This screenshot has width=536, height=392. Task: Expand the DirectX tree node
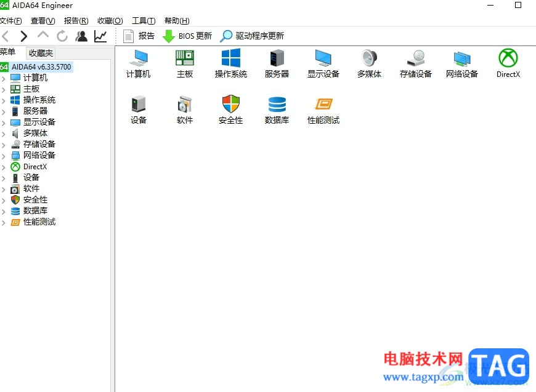pyautogui.click(x=4, y=167)
